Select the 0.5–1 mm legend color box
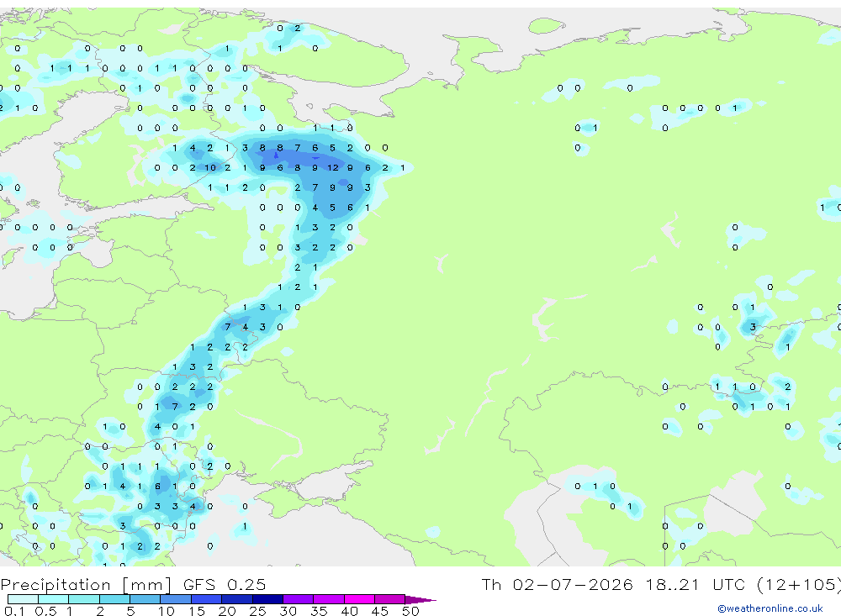The width and height of the screenshot is (841, 616). tap(54, 599)
